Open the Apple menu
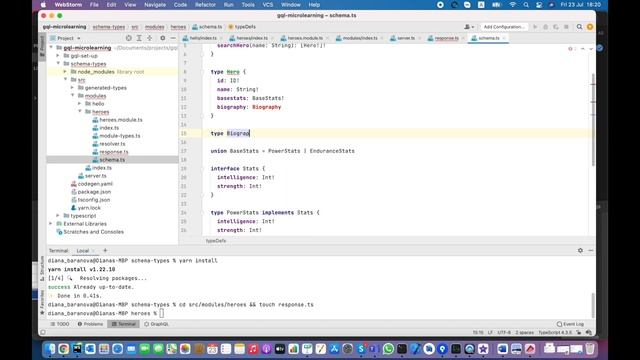This screenshot has height=360, width=640. point(43,5)
